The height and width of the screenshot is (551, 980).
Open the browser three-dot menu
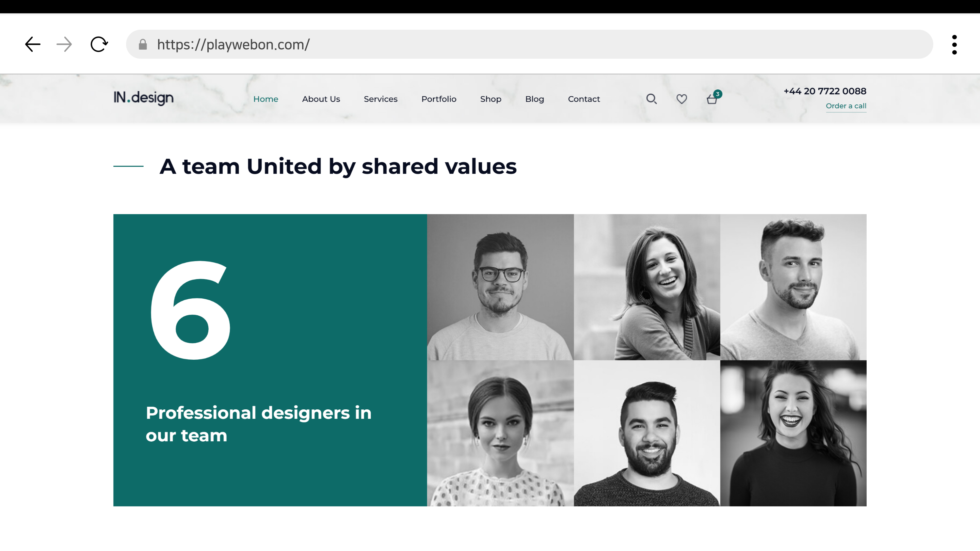tap(954, 44)
